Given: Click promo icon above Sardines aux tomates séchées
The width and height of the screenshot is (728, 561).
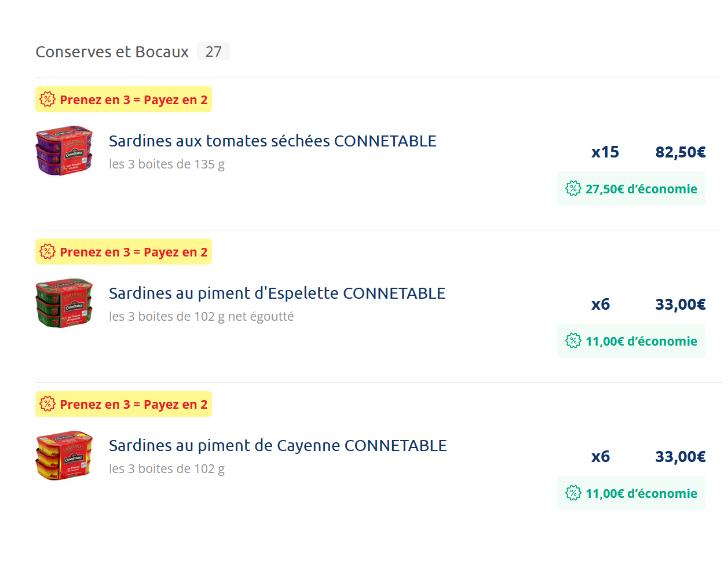Looking at the screenshot, I should 47,100.
